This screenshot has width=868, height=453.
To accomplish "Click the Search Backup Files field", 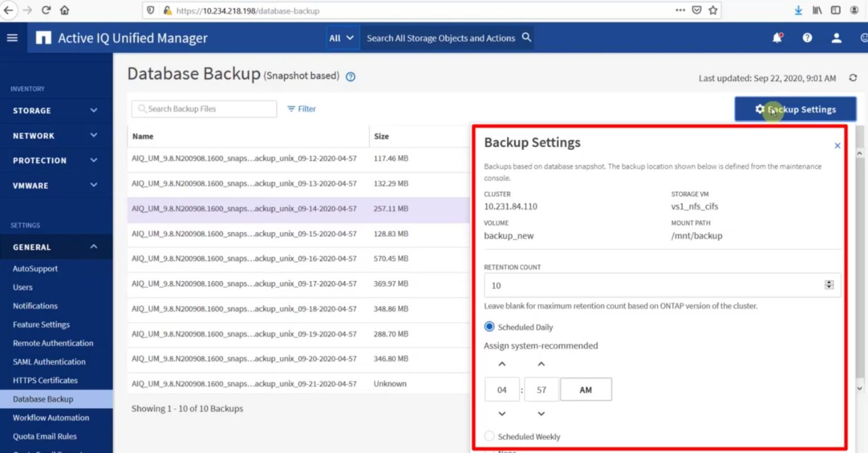I will 204,109.
